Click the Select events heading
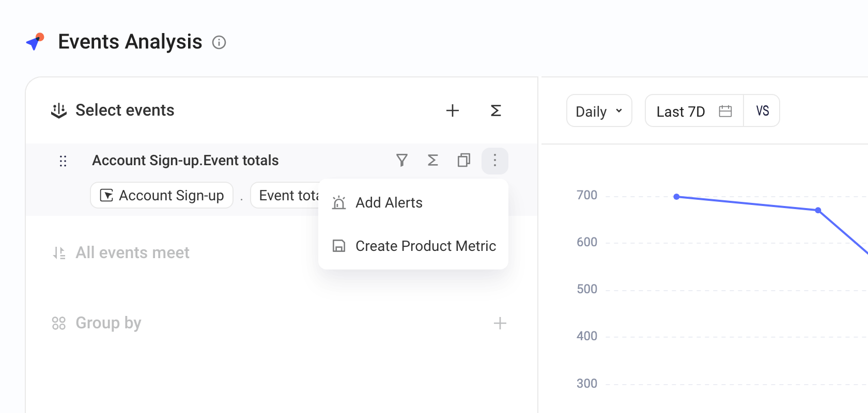The width and height of the screenshot is (868, 413). point(125,110)
